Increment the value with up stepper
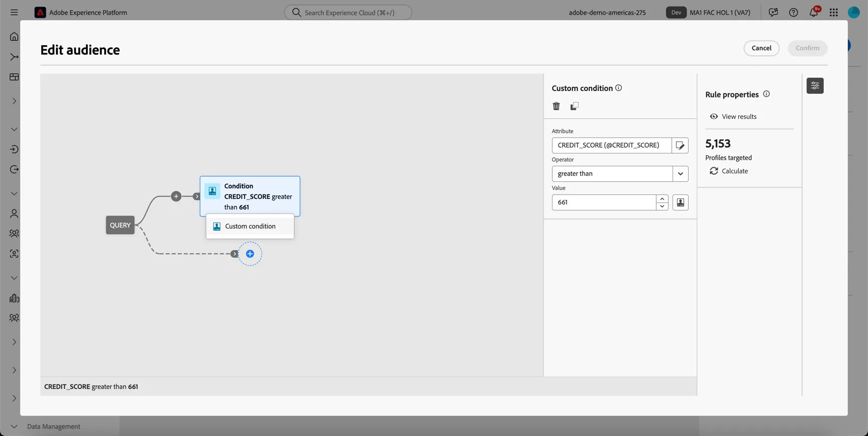This screenshot has height=436, width=868. point(662,199)
